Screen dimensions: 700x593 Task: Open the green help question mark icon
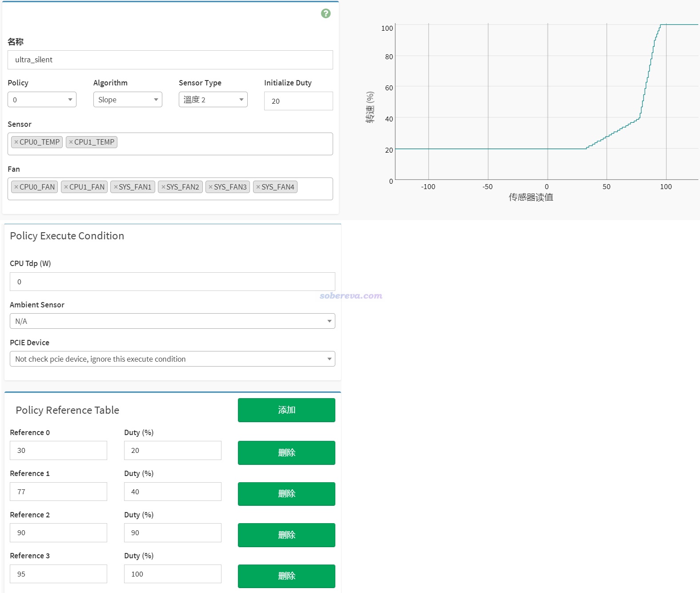point(326,13)
